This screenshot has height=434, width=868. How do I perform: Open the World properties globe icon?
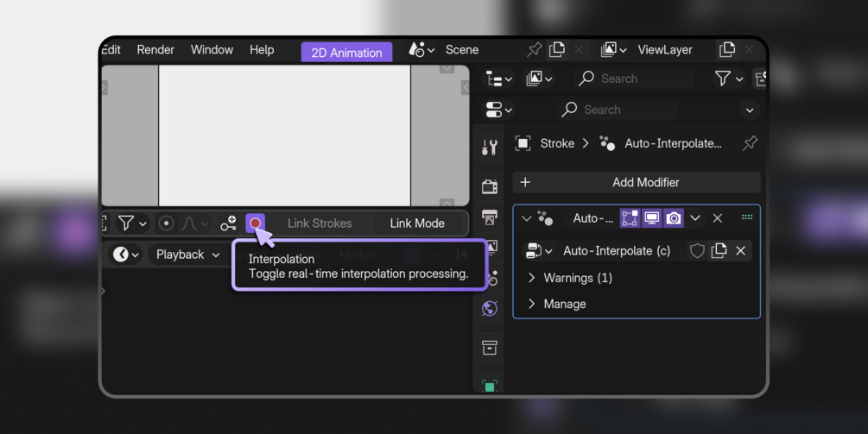click(490, 309)
